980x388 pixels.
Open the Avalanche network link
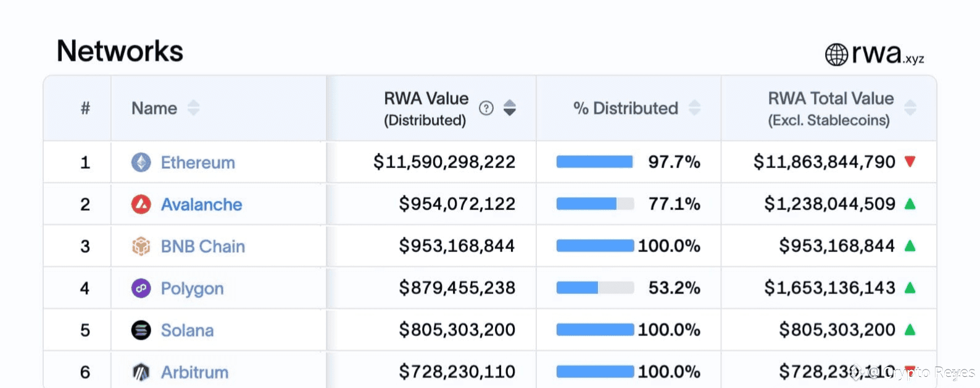pyautogui.click(x=201, y=205)
